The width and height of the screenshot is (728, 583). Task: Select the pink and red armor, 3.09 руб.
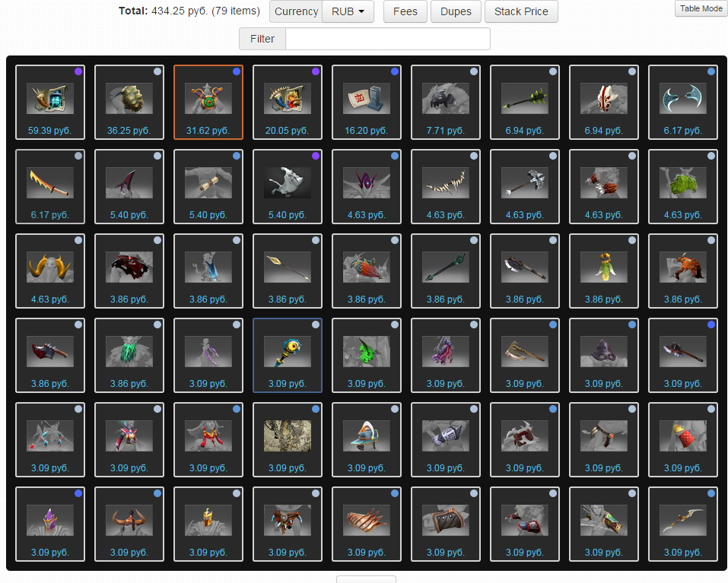point(129,439)
